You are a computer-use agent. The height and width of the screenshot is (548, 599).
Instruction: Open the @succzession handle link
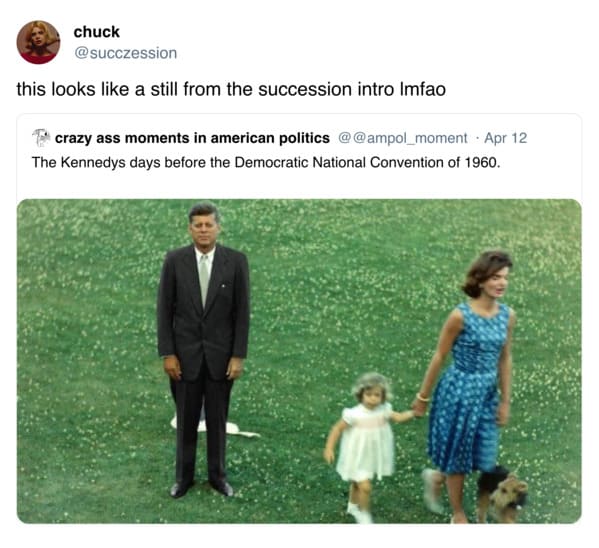[125, 53]
